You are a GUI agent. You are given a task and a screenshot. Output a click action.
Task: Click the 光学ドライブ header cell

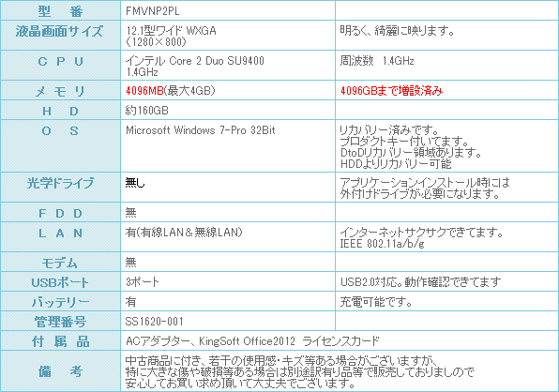60,188
